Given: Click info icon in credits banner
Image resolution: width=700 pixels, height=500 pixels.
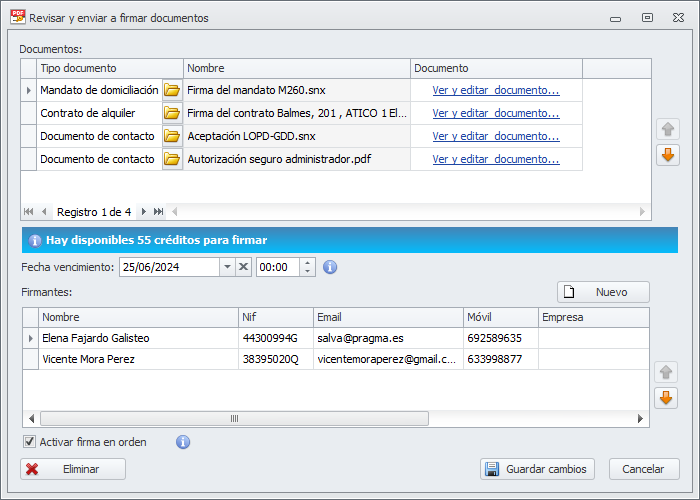Looking at the screenshot, I should coord(35,241).
